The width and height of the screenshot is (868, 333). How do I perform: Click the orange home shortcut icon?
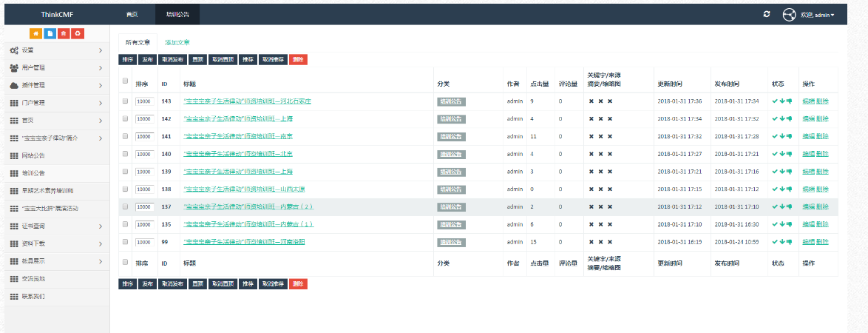click(x=35, y=33)
